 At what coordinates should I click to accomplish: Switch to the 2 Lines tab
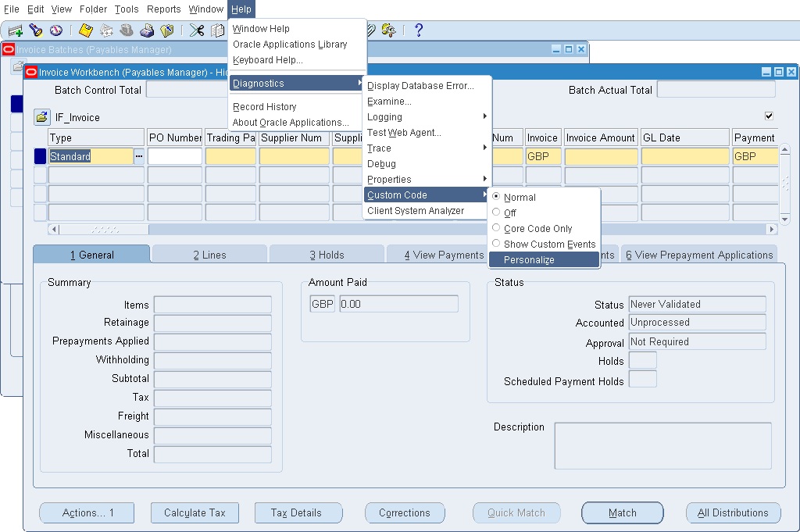pos(209,255)
